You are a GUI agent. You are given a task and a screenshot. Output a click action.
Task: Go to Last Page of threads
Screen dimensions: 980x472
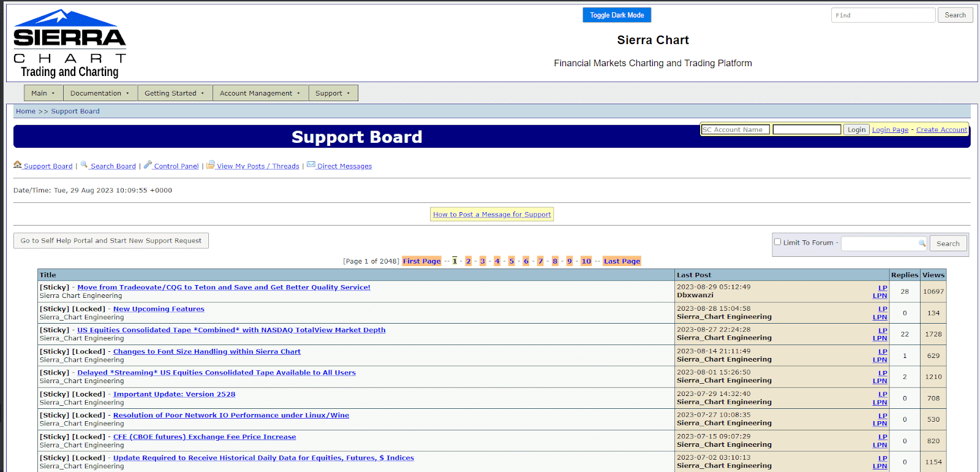point(622,261)
